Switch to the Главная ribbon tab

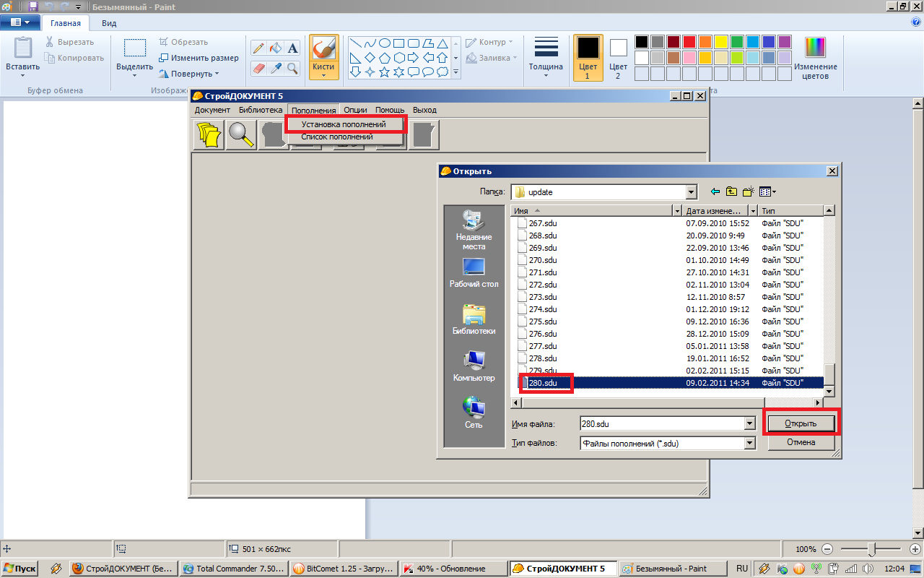coord(66,23)
